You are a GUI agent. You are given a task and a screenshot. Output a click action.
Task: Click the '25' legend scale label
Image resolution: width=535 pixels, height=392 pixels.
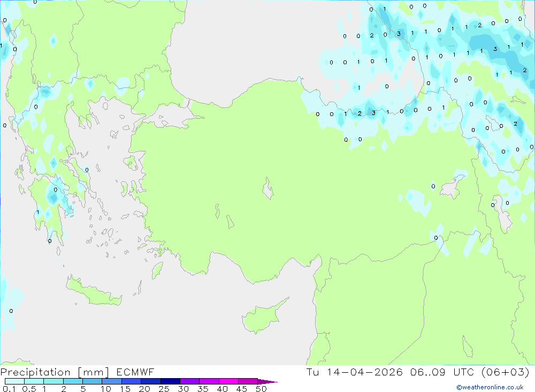164,389
